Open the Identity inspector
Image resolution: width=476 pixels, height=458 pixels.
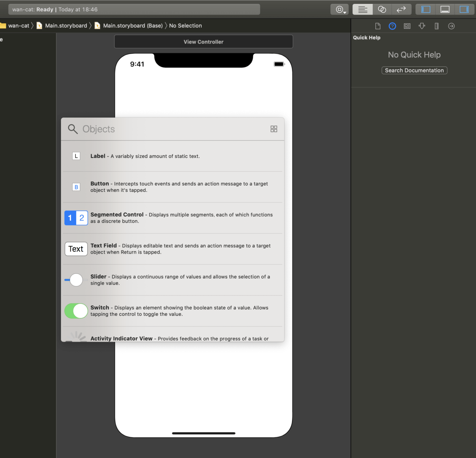click(x=407, y=26)
